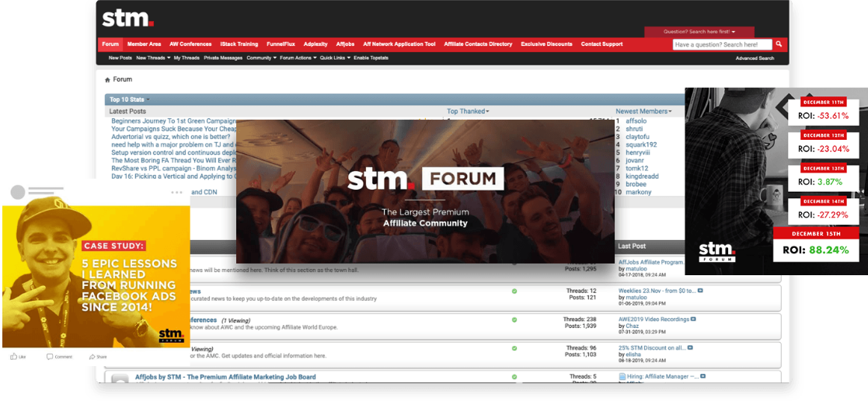Screen dimensions: 868x412
Task: Click the red search magnifier button
Action: 779,44
